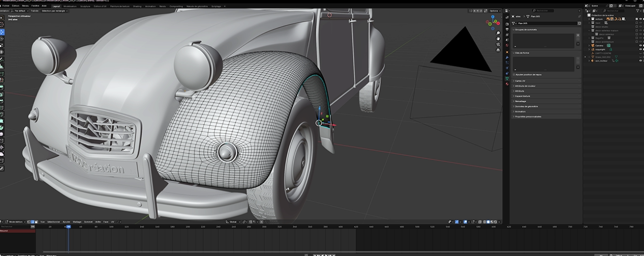The height and width of the screenshot is (256, 644).
Task: Open the Modifiers wrench properties tab
Action: [x=507, y=57]
